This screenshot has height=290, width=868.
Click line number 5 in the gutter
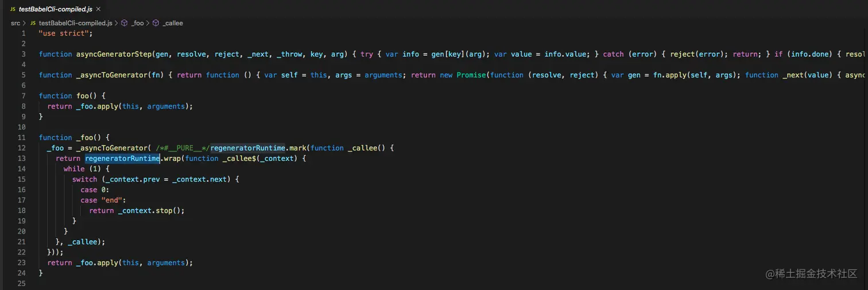(23, 75)
